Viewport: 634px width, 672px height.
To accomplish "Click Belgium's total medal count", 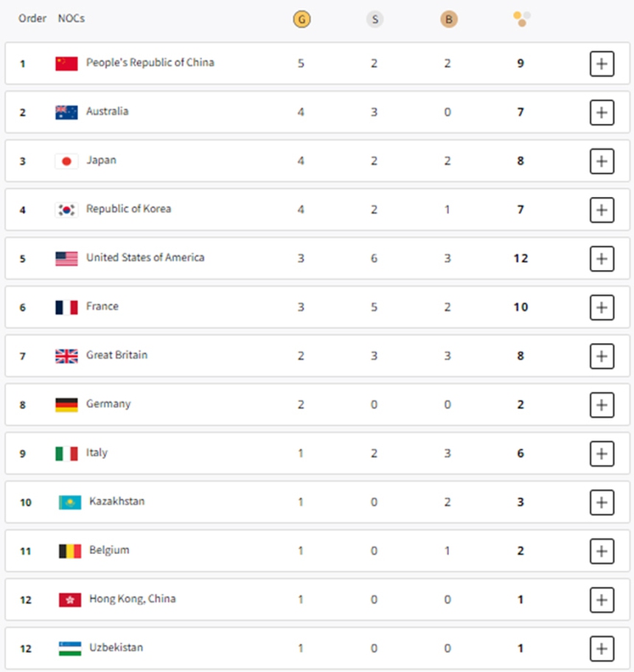I will pyautogui.click(x=520, y=550).
